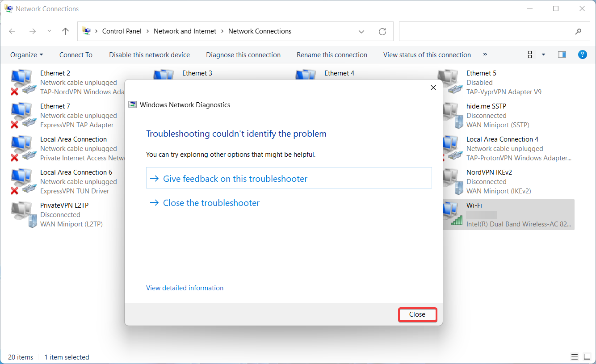Click the Help question mark icon
This screenshot has height=364, width=596.
click(582, 54)
